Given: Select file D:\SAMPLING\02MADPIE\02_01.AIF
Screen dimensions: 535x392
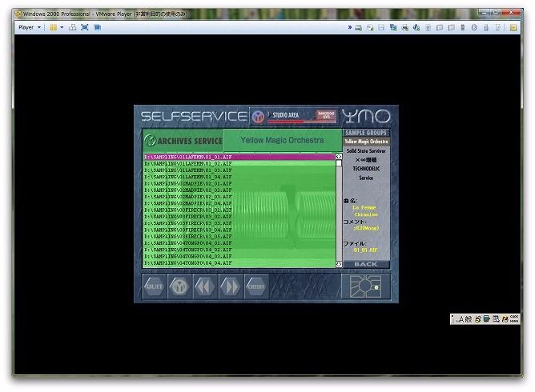Looking at the screenshot, I should pos(239,184).
